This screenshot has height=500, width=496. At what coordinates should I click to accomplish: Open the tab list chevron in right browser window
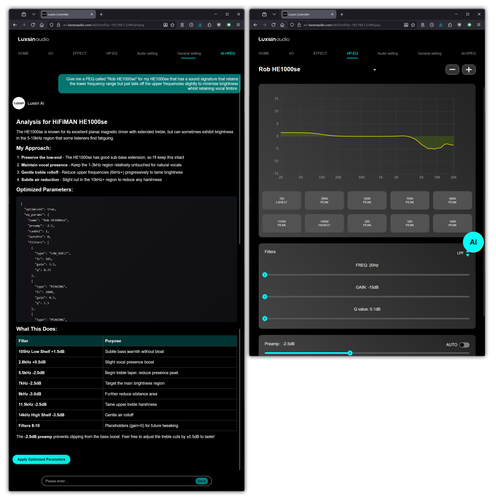[274, 14]
